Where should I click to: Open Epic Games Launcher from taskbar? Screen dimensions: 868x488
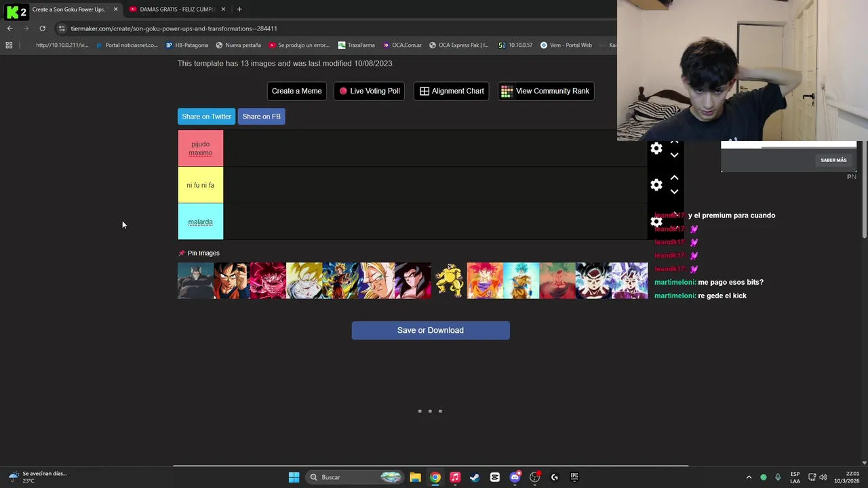pos(574,477)
